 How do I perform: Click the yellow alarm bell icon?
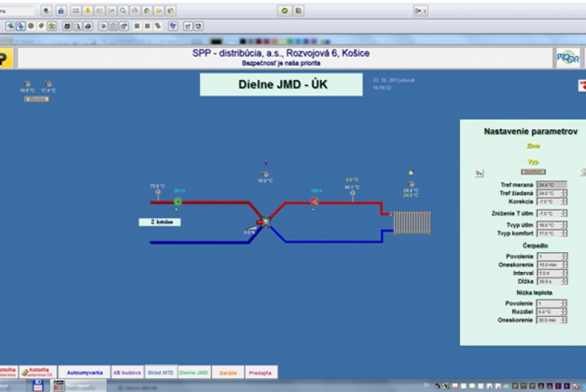[x=87, y=11]
